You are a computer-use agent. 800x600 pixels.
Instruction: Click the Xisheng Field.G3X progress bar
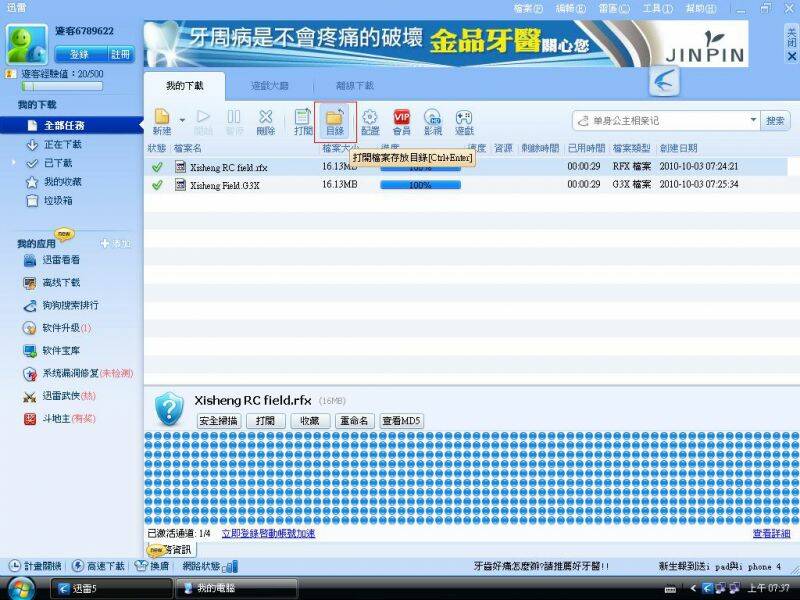click(x=420, y=185)
